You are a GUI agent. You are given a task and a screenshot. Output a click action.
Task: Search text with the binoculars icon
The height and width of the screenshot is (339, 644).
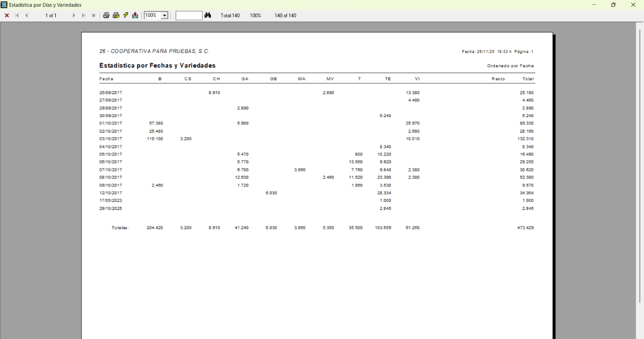pos(208,16)
